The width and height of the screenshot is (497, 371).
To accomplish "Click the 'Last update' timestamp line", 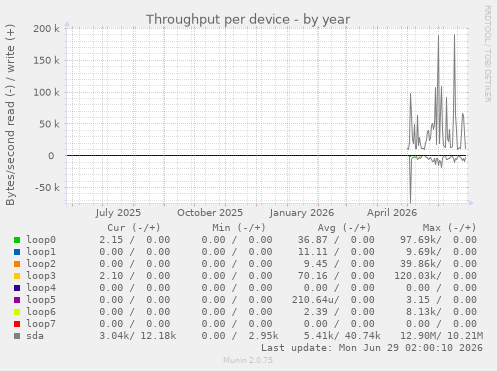I will [372, 348].
